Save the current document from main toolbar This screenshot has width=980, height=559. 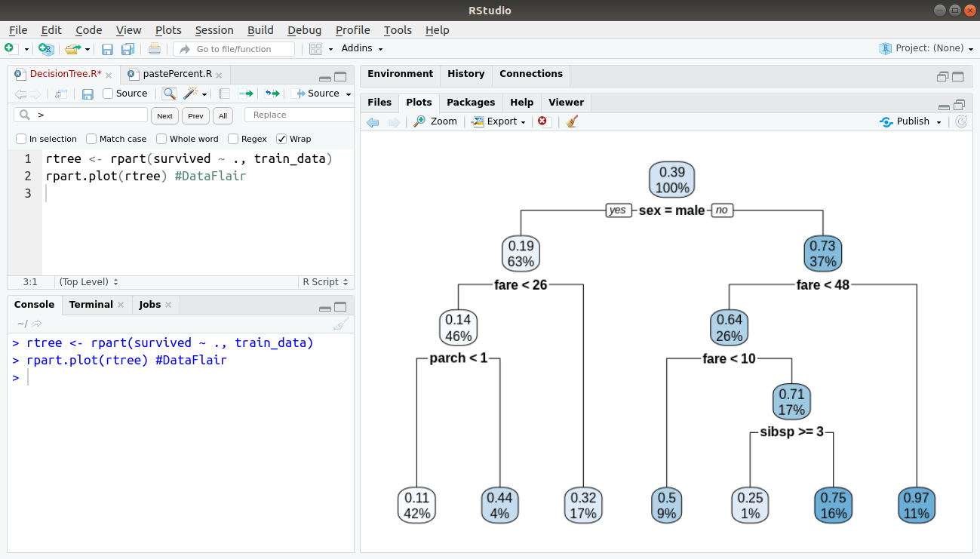point(107,49)
